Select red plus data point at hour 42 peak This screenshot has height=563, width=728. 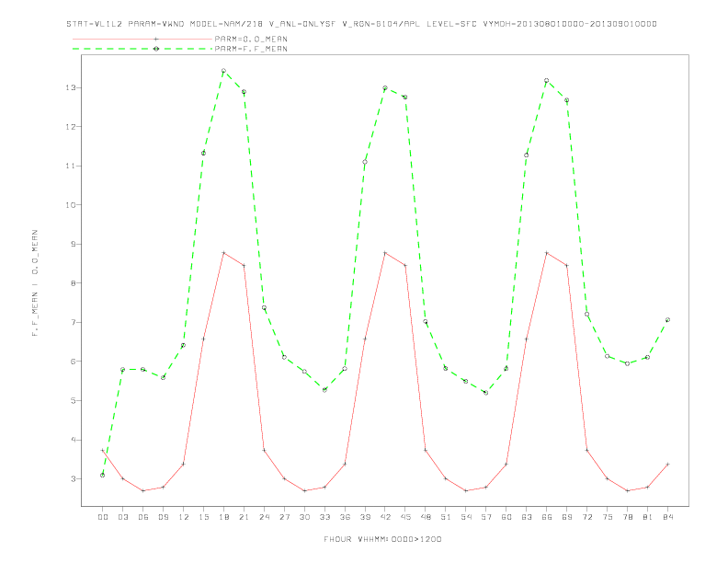[x=385, y=253]
